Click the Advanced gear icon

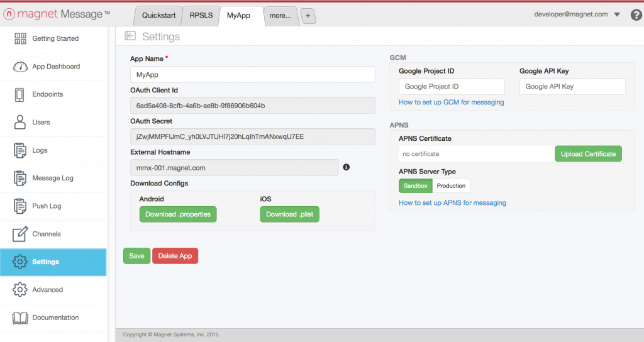[19, 289]
